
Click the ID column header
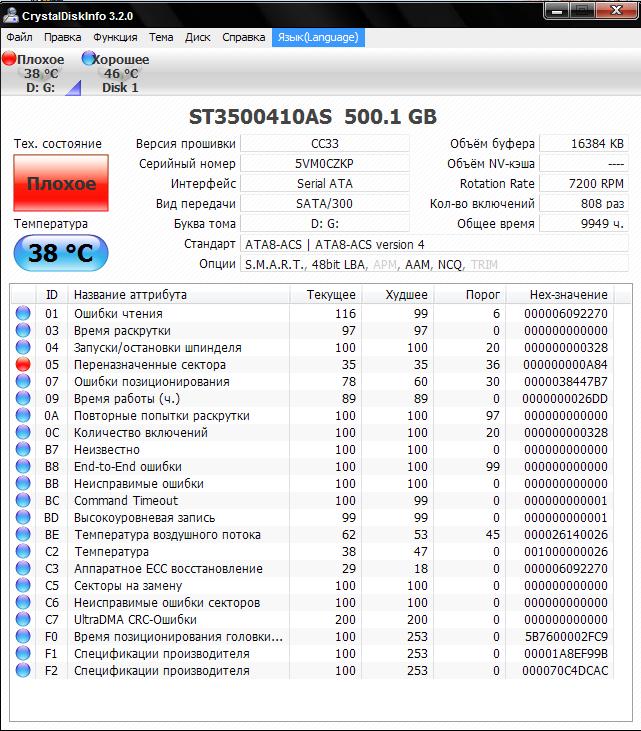tap(52, 295)
